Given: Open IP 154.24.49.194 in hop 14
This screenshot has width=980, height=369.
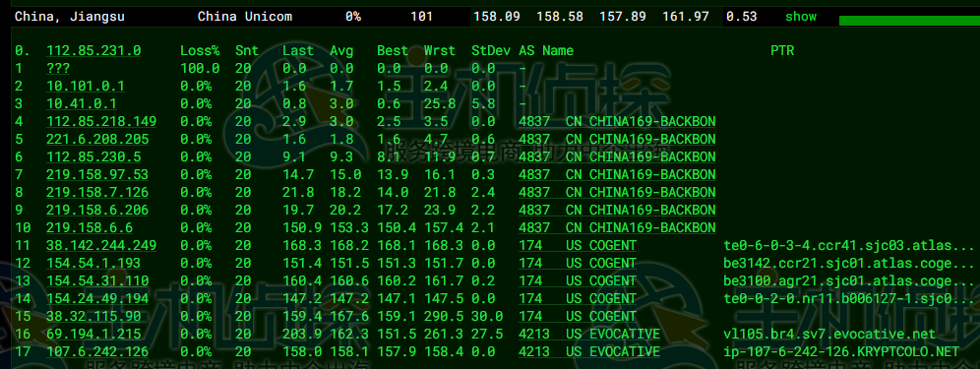Looking at the screenshot, I should pyautogui.click(x=97, y=299).
